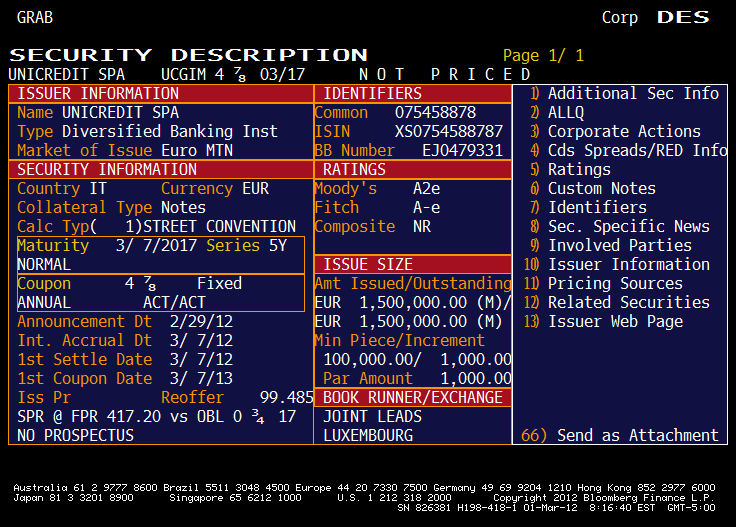This screenshot has height=527, width=736.
Task: Click JOINT LEADS book runner
Action: (x=373, y=417)
